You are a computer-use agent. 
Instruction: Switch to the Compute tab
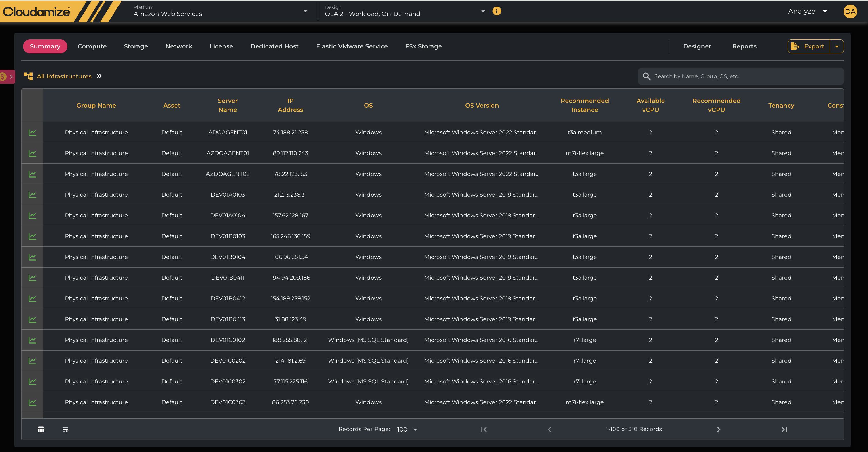(x=92, y=46)
